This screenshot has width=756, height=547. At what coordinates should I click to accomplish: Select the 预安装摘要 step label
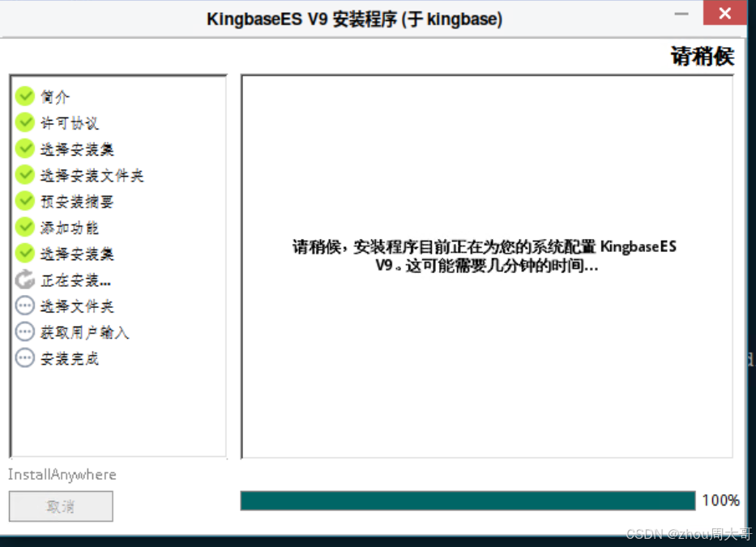click(x=77, y=202)
